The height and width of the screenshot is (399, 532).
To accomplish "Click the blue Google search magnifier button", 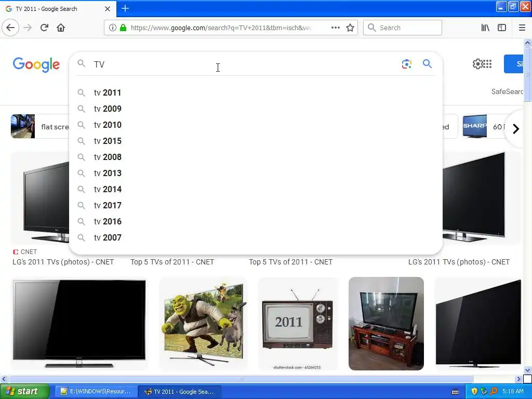I will (427, 64).
